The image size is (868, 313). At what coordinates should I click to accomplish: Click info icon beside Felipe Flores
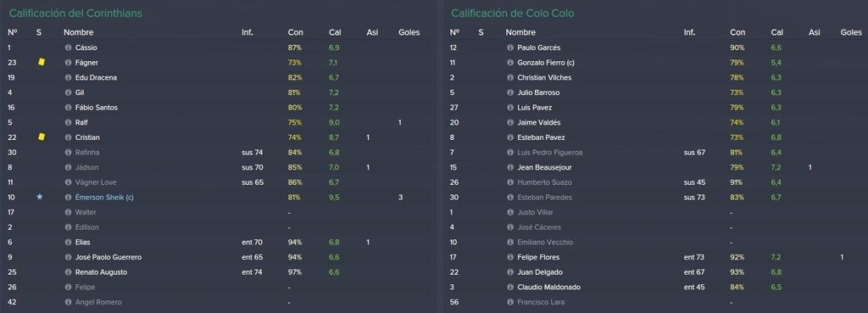coord(510,257)
